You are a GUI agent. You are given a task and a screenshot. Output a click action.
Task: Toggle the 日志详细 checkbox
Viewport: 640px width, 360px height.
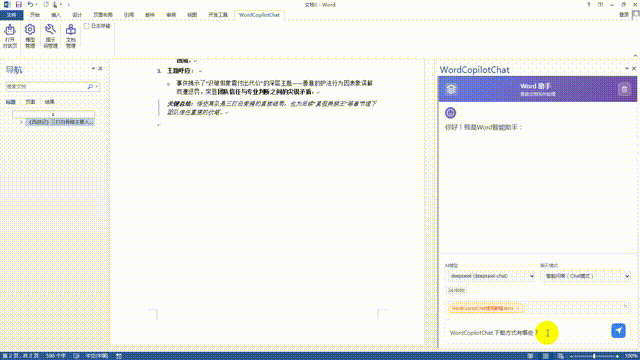point(86,26)
